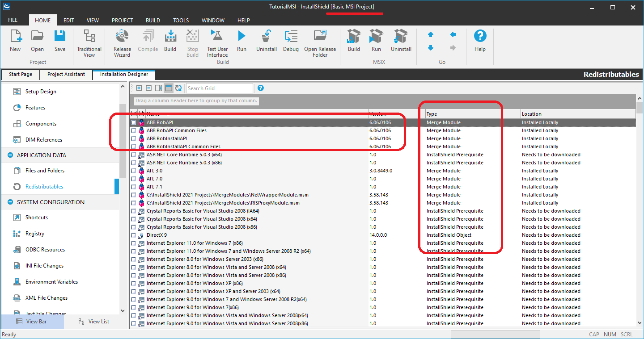Image resolution: width=644 pixels, height=339 pixels.
Task: Open Test User Interface
Action: [217, 43]
